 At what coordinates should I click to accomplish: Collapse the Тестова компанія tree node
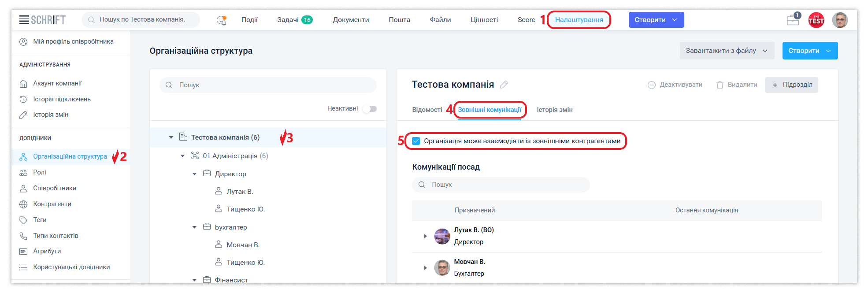171,137
